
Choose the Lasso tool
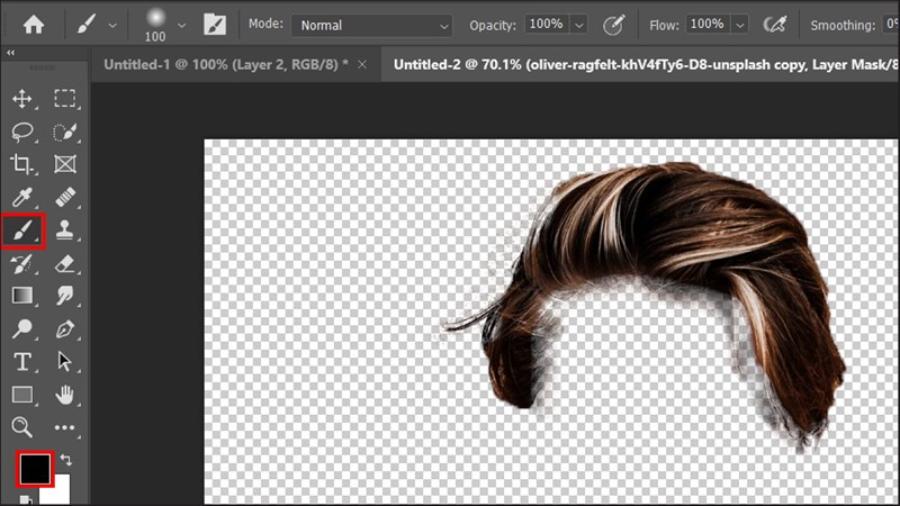coord(22,131)
